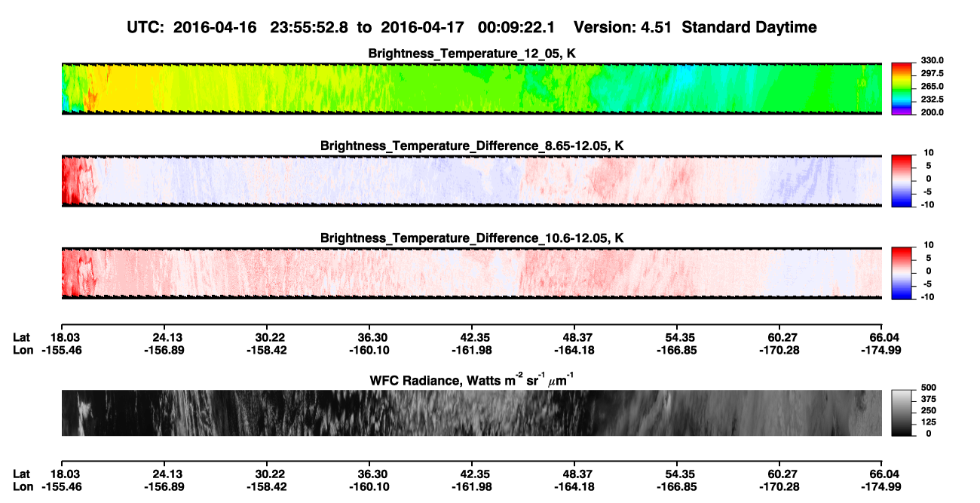980x503 pixels.
Task: Select the 12.05 brightness temperature image strip
Action: [x=471, y=89]
